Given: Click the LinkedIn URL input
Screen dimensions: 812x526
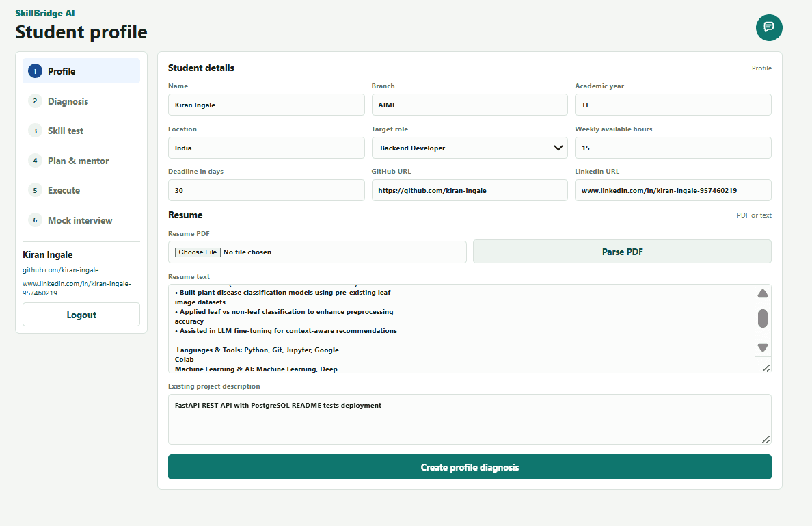Looking at the screenshot, I should 673,190.
